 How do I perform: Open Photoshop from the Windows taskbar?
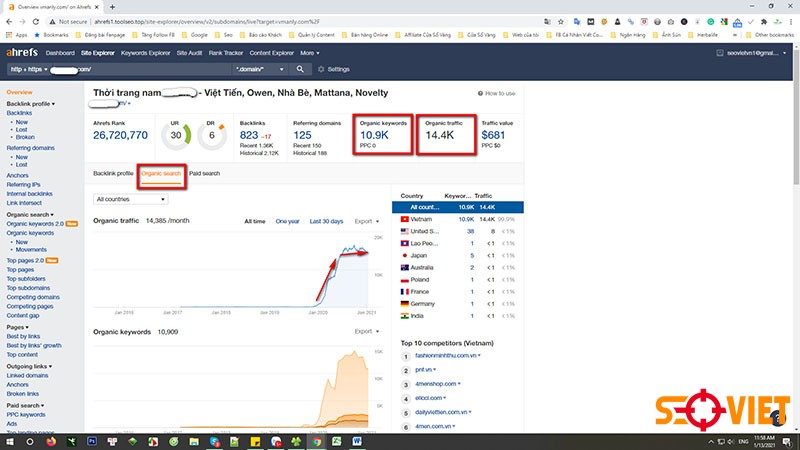tap(90, 440)
